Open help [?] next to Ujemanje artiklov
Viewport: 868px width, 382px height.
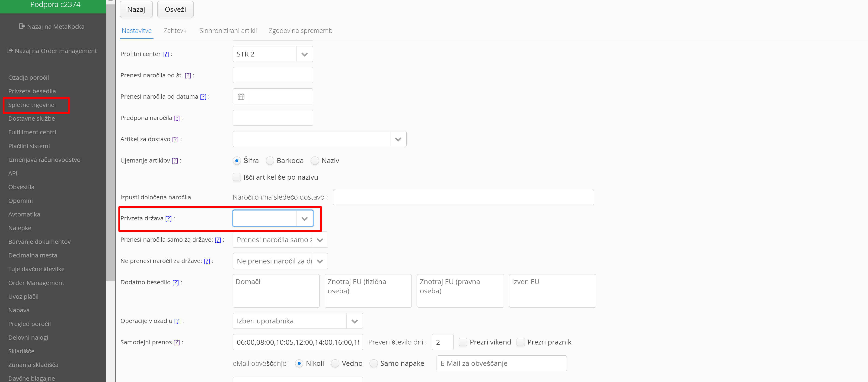coord(175,160)
